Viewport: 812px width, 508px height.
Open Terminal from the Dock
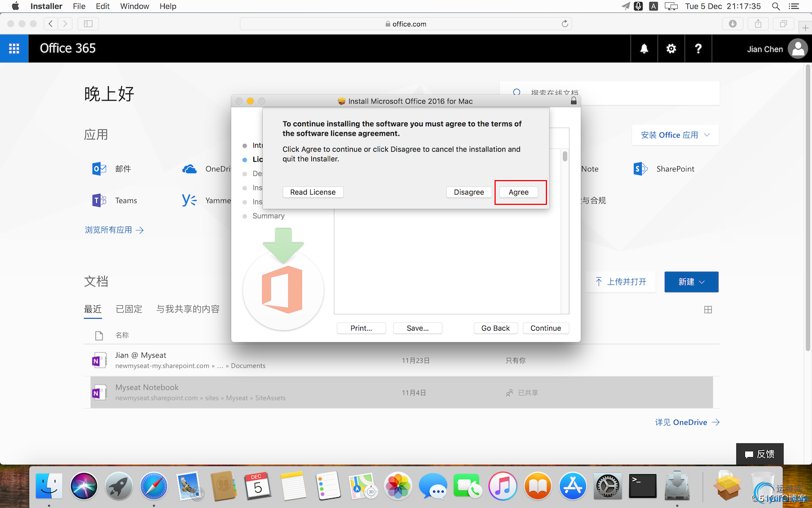click(643, 486)
